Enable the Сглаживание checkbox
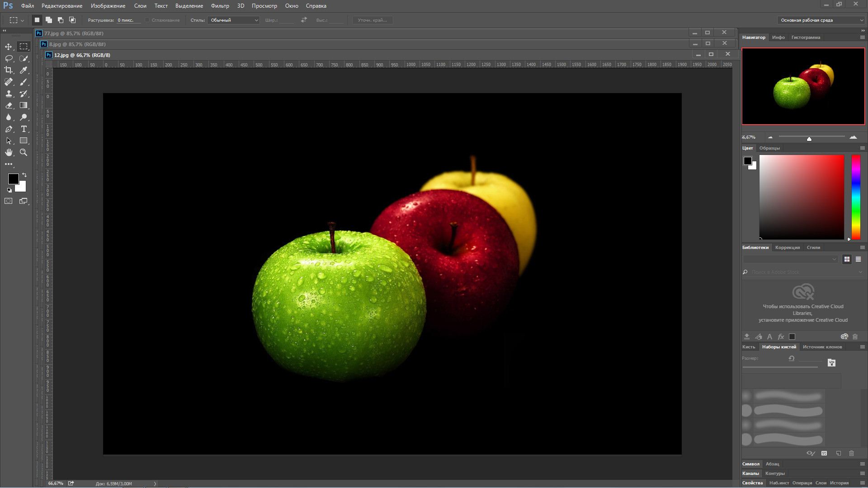The height and width of the screenshot is (488, 868). tap(147, 20)
